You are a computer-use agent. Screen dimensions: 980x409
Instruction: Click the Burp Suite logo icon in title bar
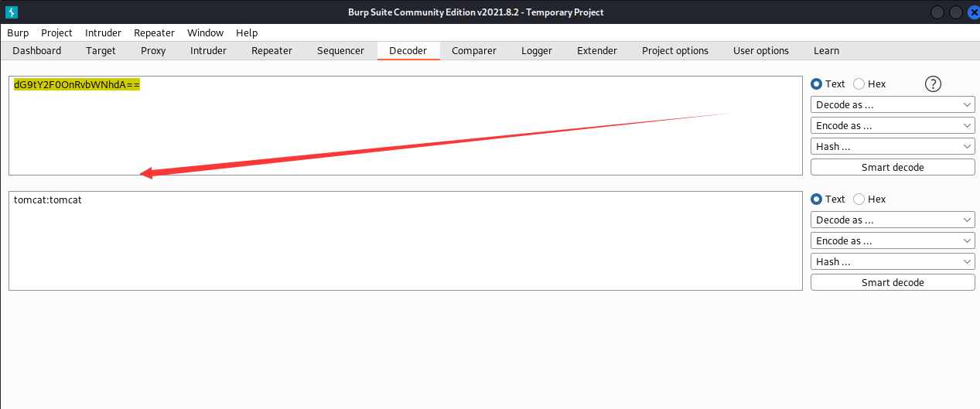(x=12, y=12)
